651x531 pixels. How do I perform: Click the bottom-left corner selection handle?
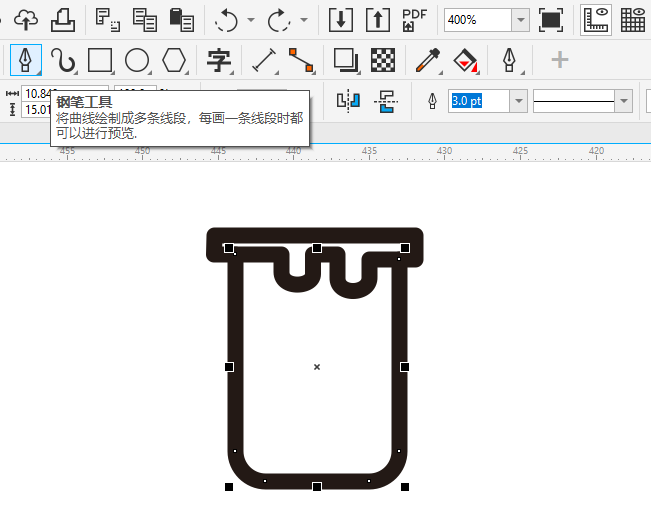[x=229, y=487]
